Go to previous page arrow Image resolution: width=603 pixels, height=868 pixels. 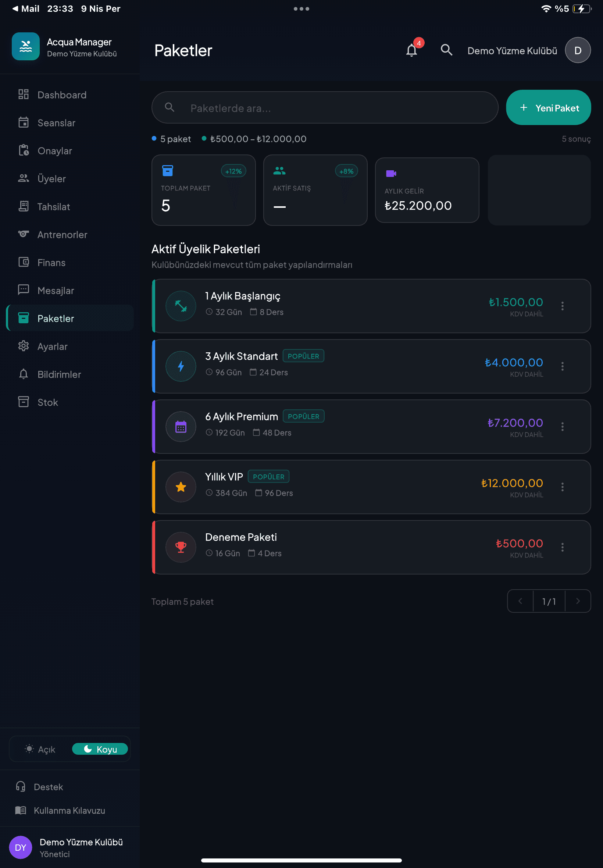520,601
